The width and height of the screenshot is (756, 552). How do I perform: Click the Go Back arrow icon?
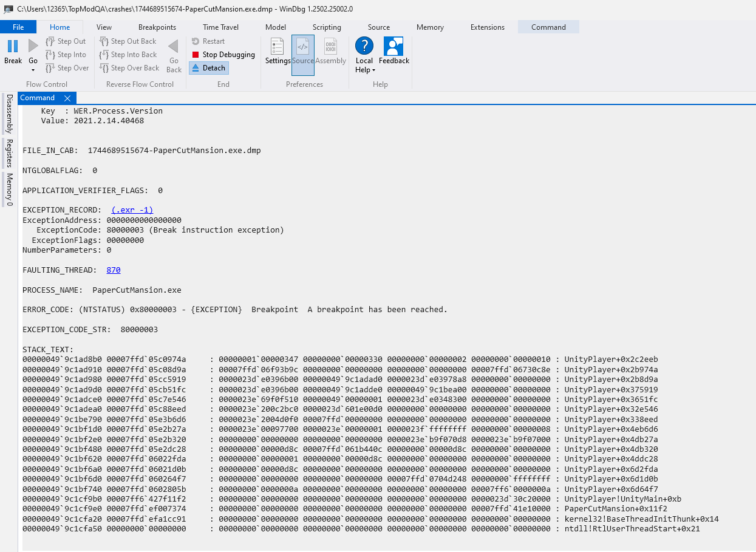tap(174, 46)
